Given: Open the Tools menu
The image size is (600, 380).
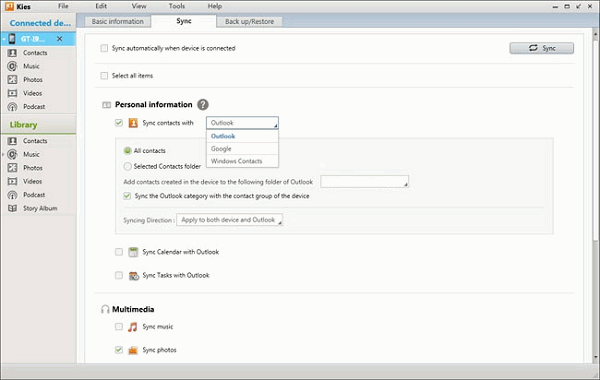Looking at the screenshot, I should (x=177, y=6).
